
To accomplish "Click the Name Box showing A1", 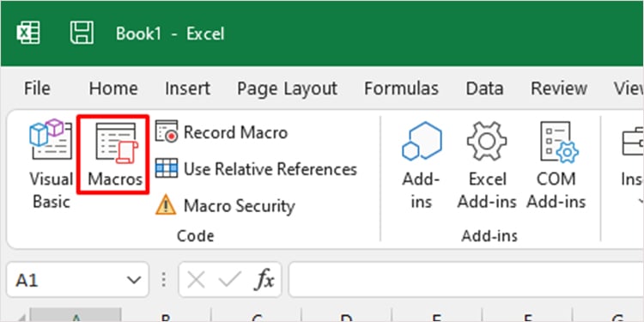I will click(x=77, y=280).
